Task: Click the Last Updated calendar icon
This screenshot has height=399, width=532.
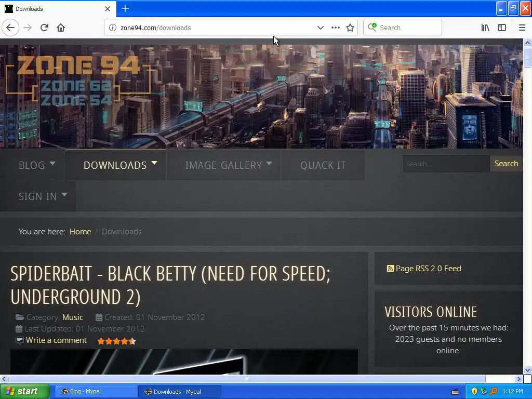Action: (19, 329)
